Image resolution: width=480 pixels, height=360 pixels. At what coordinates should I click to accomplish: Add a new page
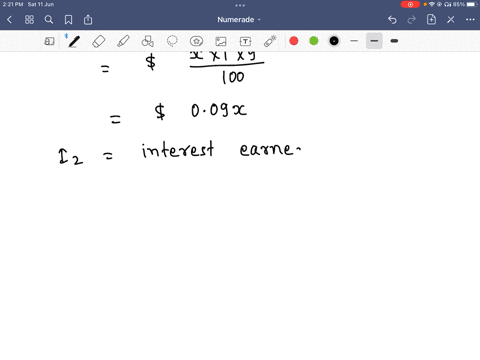point(431,20)
